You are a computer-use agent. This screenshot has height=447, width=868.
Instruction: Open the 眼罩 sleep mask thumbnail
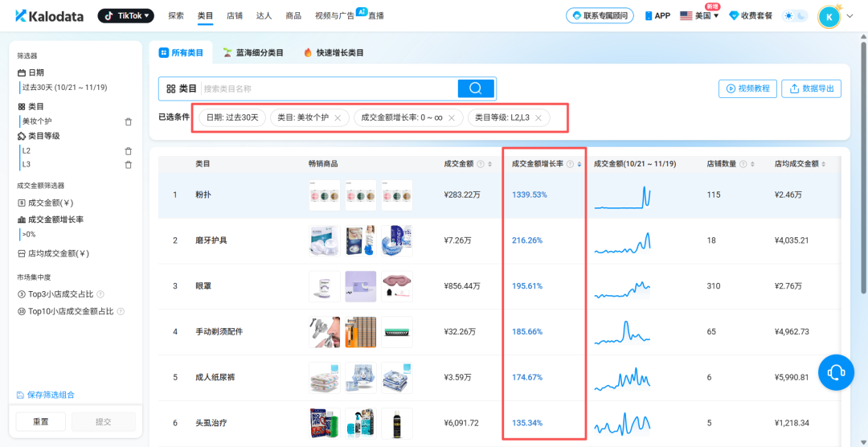coord(396,286)
